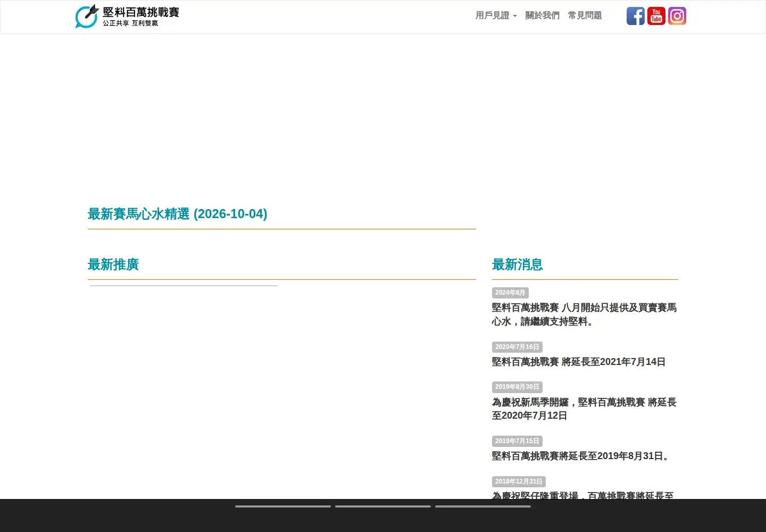The width and height of the screenshot is (766, 532).
Task: Click the 最新推廣 section heading
Action: [113, 264]
